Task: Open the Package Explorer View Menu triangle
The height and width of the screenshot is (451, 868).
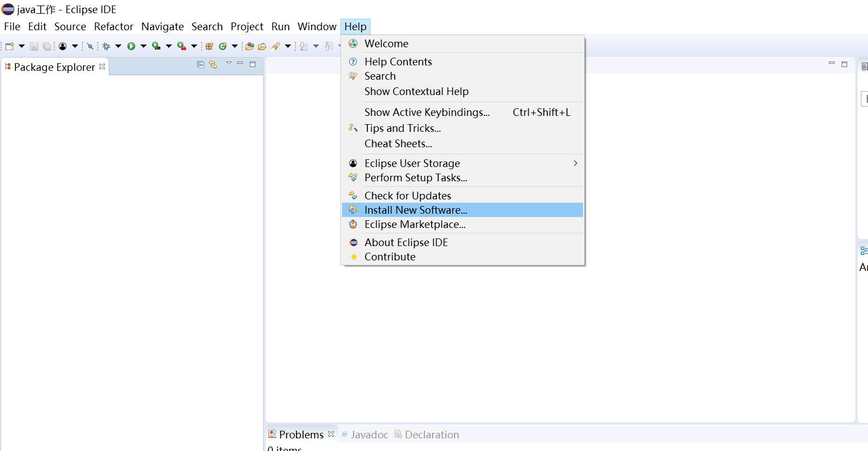Action: [229, 63]
